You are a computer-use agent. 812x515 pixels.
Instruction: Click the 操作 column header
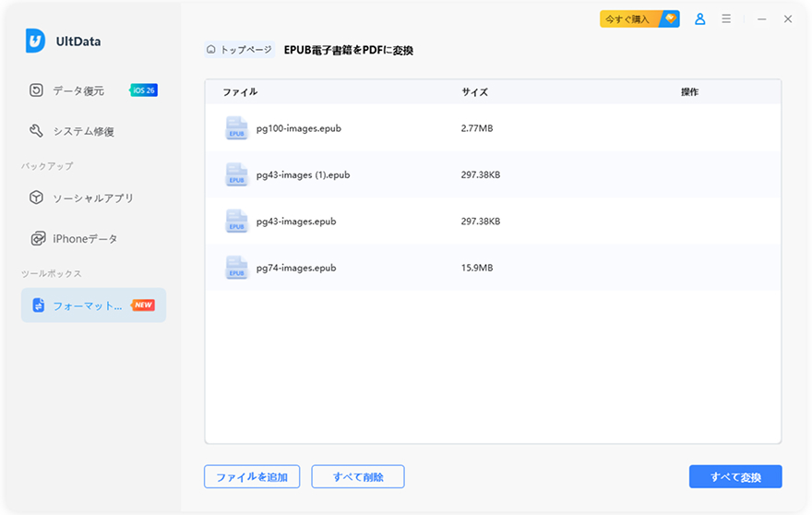click(x=689, y=92)
